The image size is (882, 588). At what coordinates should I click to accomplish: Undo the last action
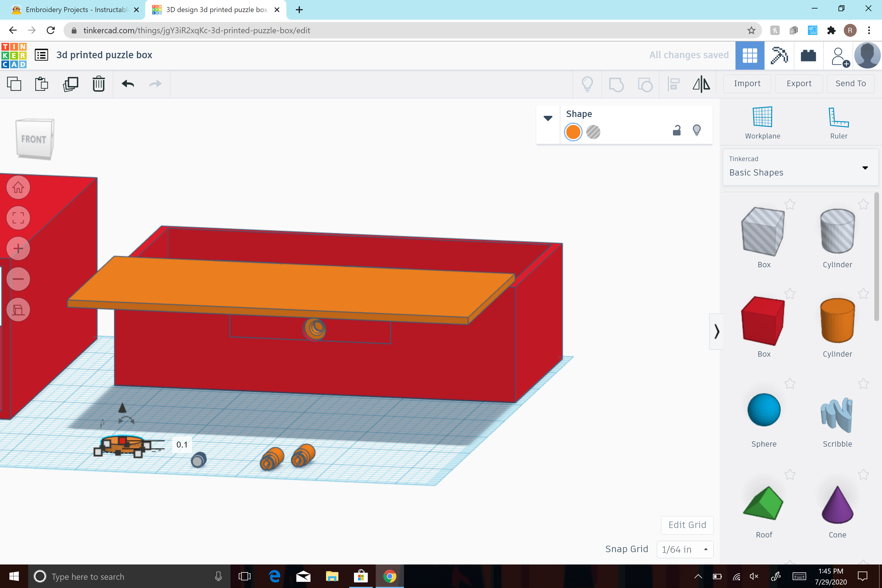coord(128,83)
